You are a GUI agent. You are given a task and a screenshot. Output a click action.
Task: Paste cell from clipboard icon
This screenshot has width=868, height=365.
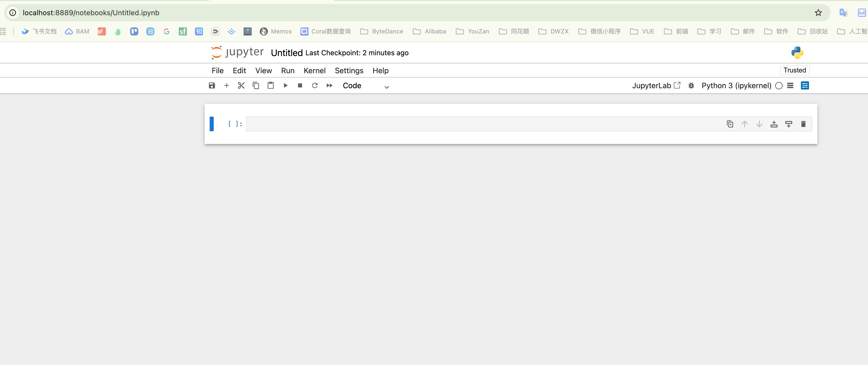pos(271,86)
